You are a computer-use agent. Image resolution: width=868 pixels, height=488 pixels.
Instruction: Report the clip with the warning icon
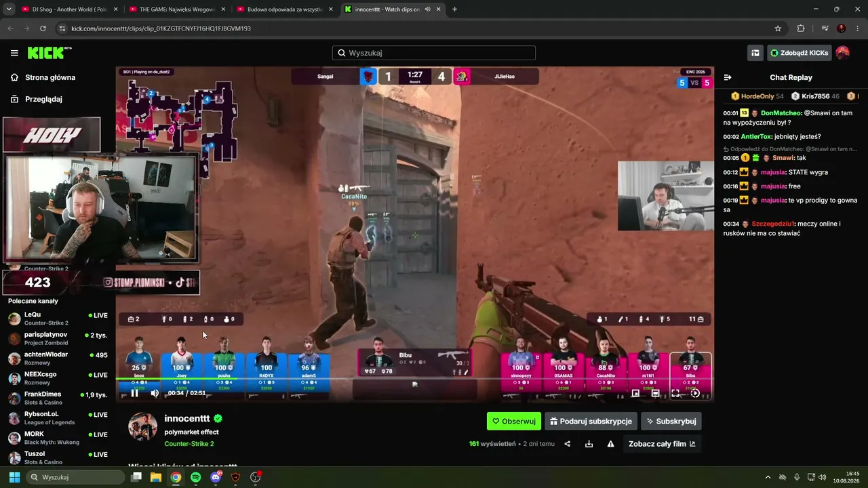coord(610,444)
